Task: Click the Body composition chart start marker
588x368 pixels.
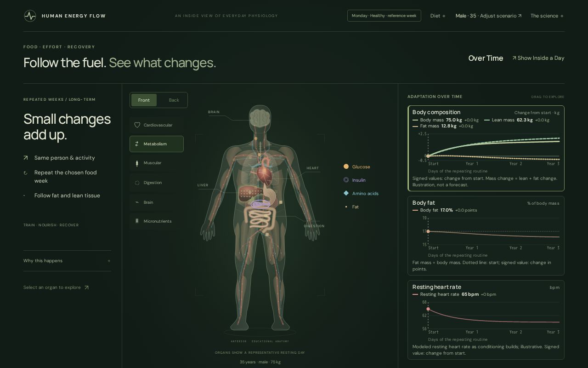Action: click(428, 156)
